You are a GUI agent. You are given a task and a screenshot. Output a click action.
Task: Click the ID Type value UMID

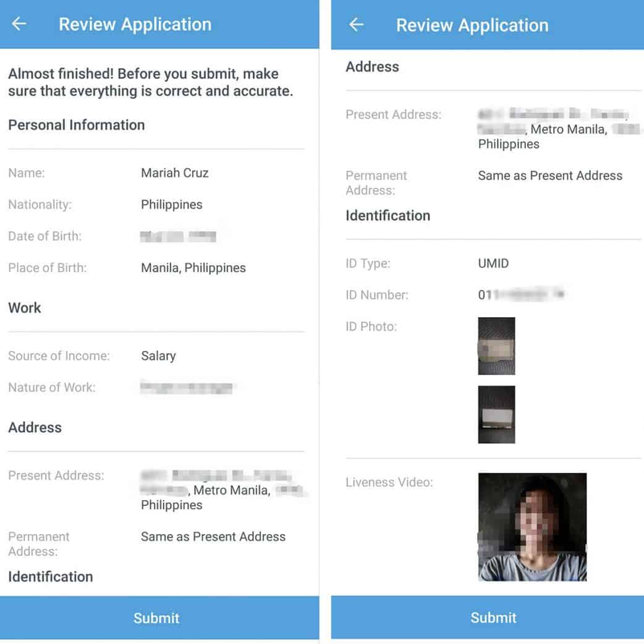493,263
